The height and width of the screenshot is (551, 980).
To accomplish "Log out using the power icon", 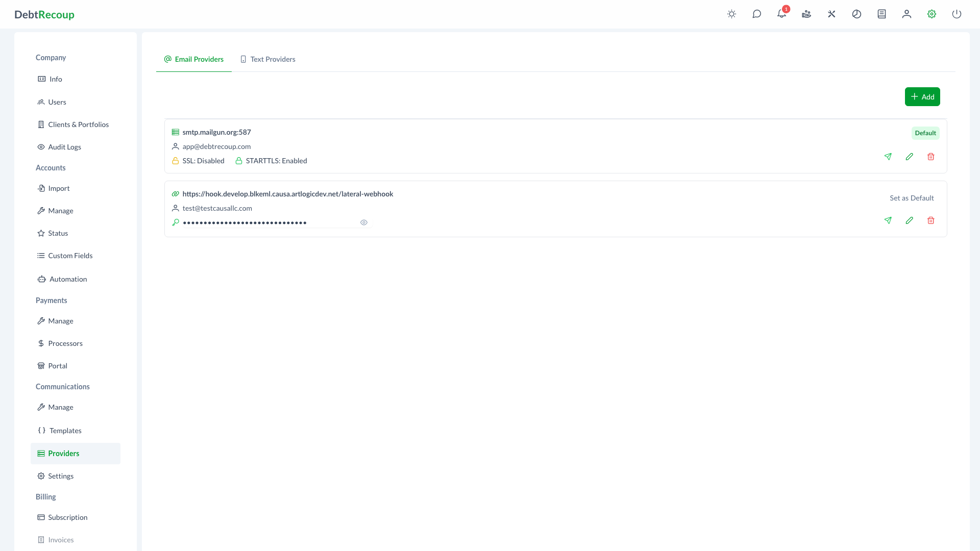I will coord(957,14).
